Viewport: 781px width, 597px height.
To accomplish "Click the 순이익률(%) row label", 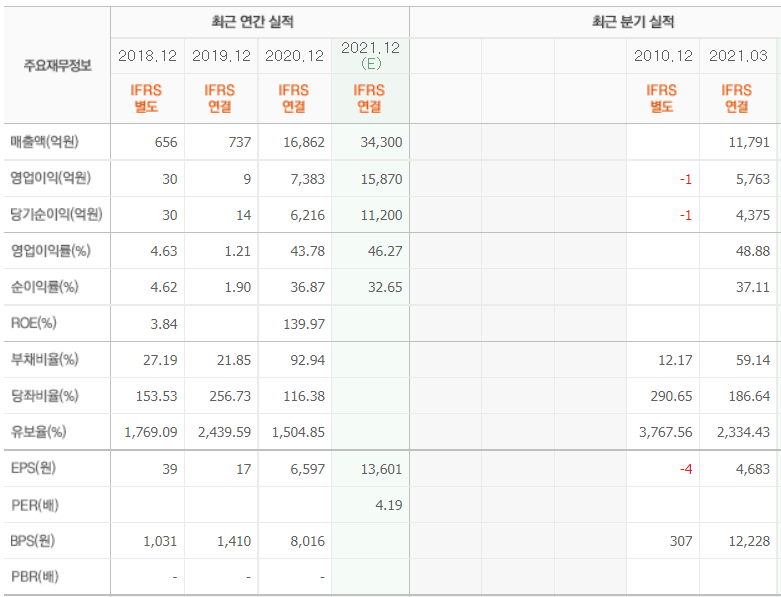I will tap(45, 287).
